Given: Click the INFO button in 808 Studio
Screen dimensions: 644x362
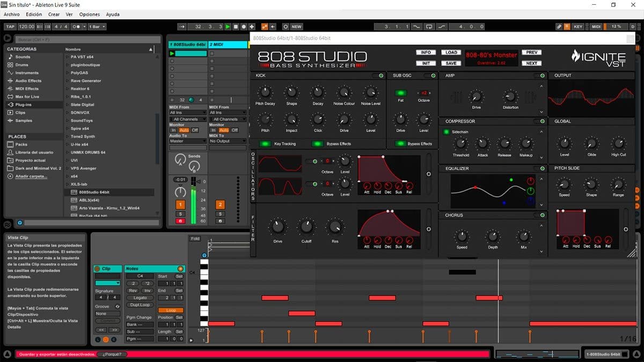Looking at the screenshot, I should click(426, 53).
